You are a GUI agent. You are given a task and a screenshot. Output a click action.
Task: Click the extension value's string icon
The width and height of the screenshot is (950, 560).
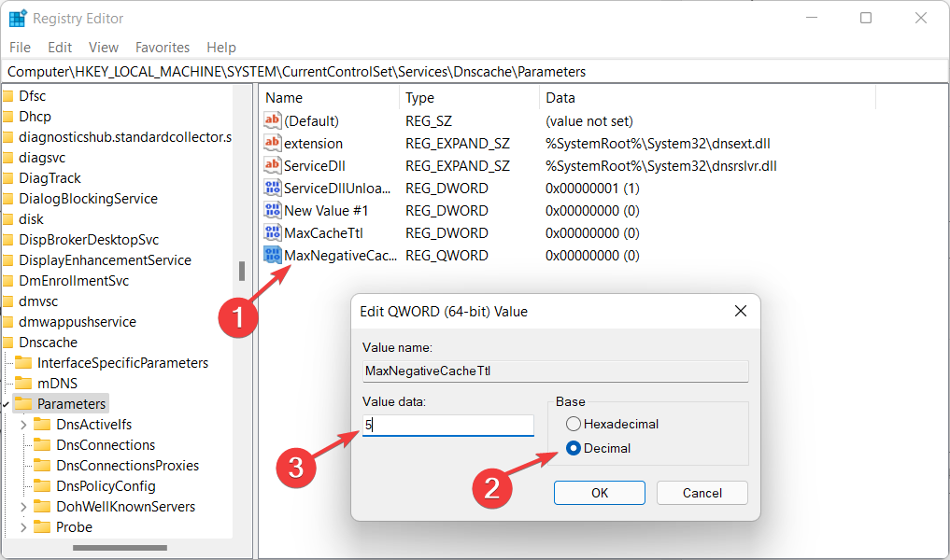pos(273,143)
